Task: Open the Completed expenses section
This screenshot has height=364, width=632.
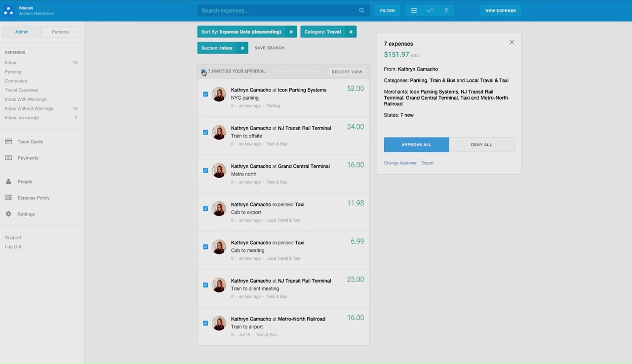Action: pyautogui.click(x=16, y=81)
